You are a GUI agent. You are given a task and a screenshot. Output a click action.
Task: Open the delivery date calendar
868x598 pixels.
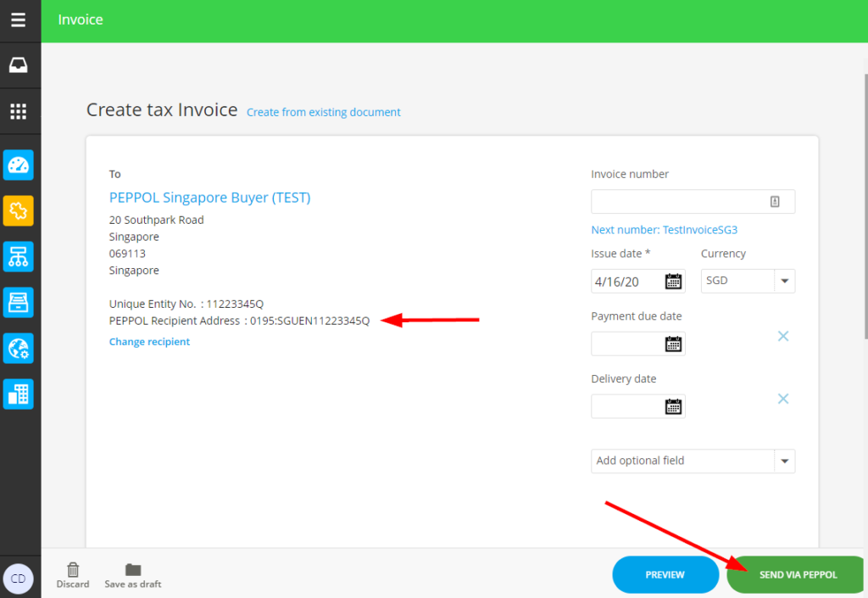coord(673,406)
